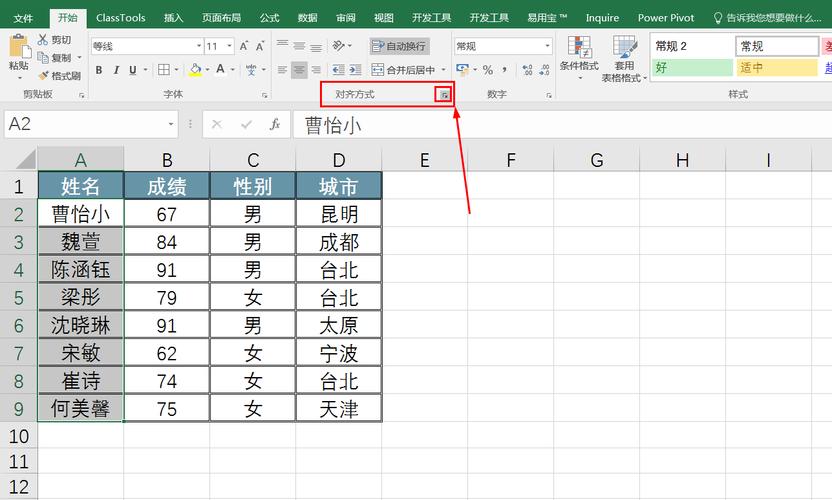Screen dimensions: 832x500
Task: Open the Power Pivot ribbon tab
Action: (666, 17)
